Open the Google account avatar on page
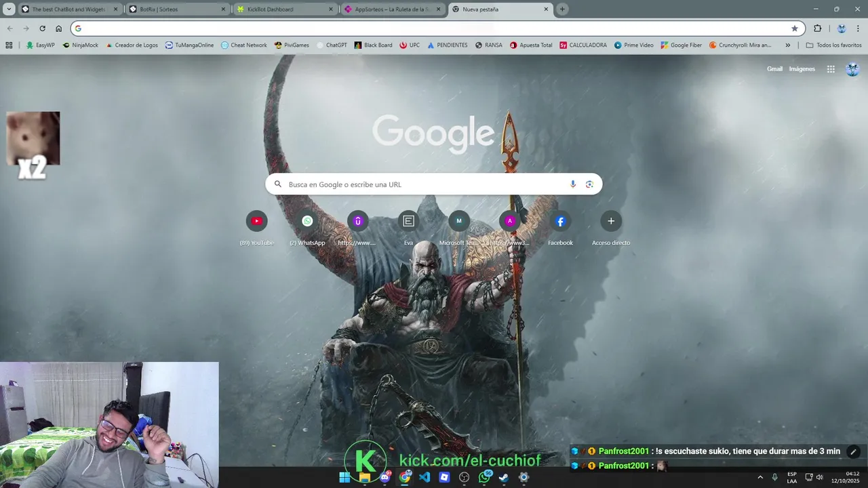 pos(852,69)
